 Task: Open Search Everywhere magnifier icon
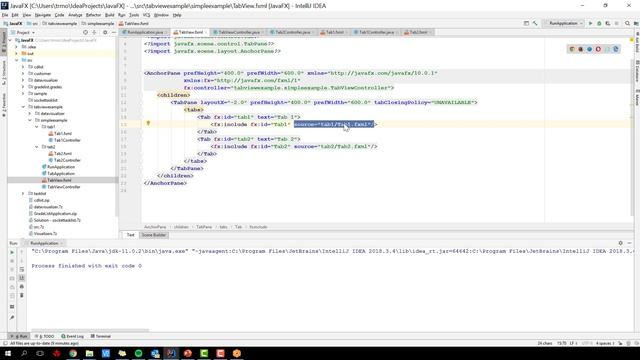pos(627,24)
